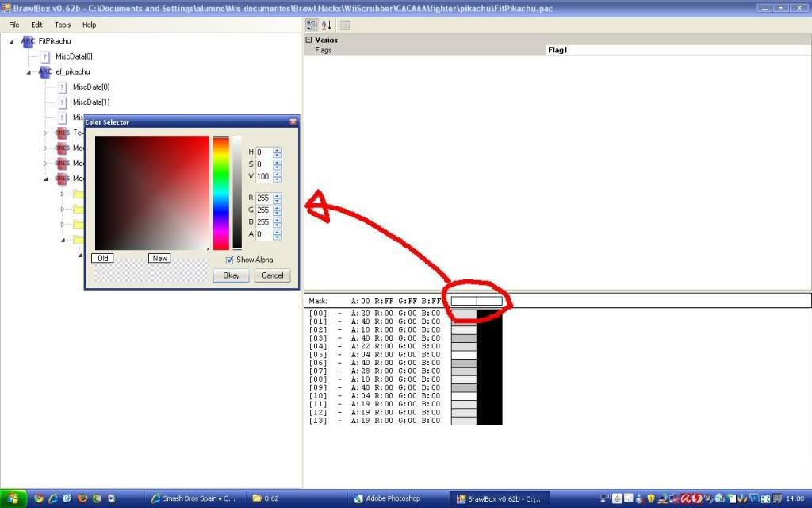Collapse the FitPikachu root tree node

pos(13,41)
